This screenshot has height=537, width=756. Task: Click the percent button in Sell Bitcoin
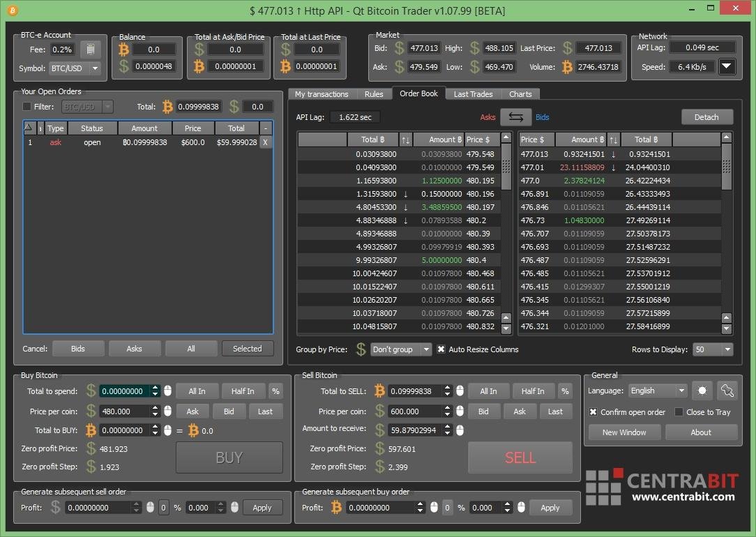click(565, 391)
